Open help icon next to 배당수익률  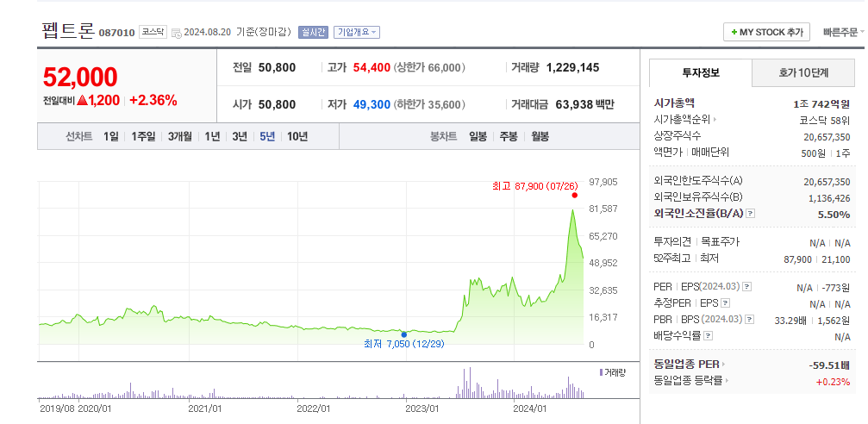tap(708, 335)
